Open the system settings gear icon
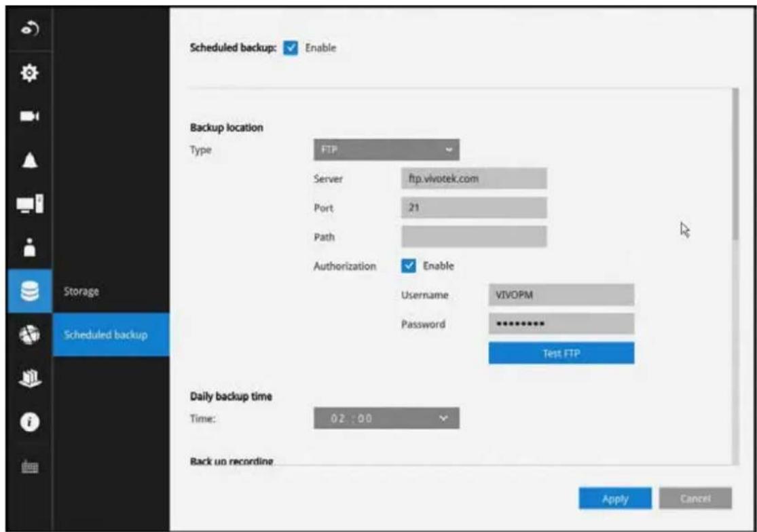Screen dimensions: 757x532 (x=29, y=73)
